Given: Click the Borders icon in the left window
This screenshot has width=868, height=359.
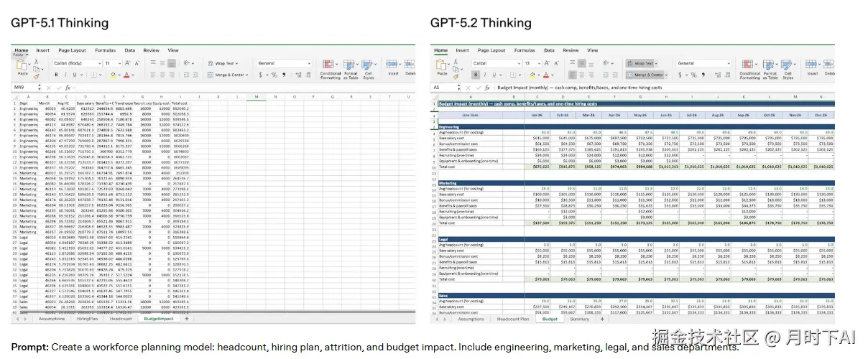Looking at the screenshot, I should (x=93, y=75).
